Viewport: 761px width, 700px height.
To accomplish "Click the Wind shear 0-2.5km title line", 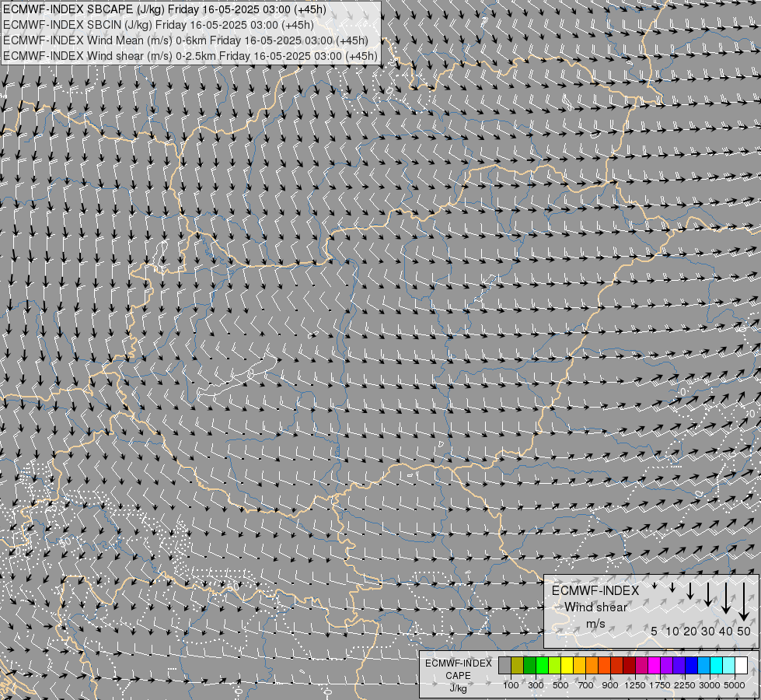I will click(x=190, y=56).
